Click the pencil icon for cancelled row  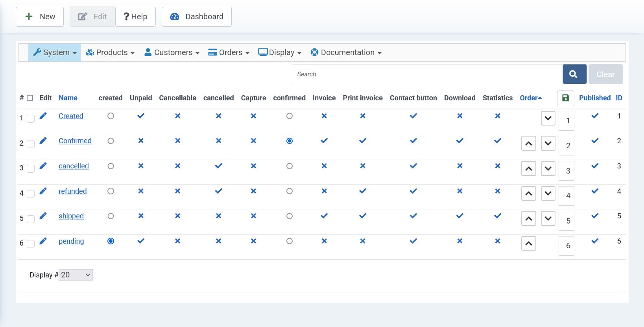pyautogui.click(x=43, y=166)
